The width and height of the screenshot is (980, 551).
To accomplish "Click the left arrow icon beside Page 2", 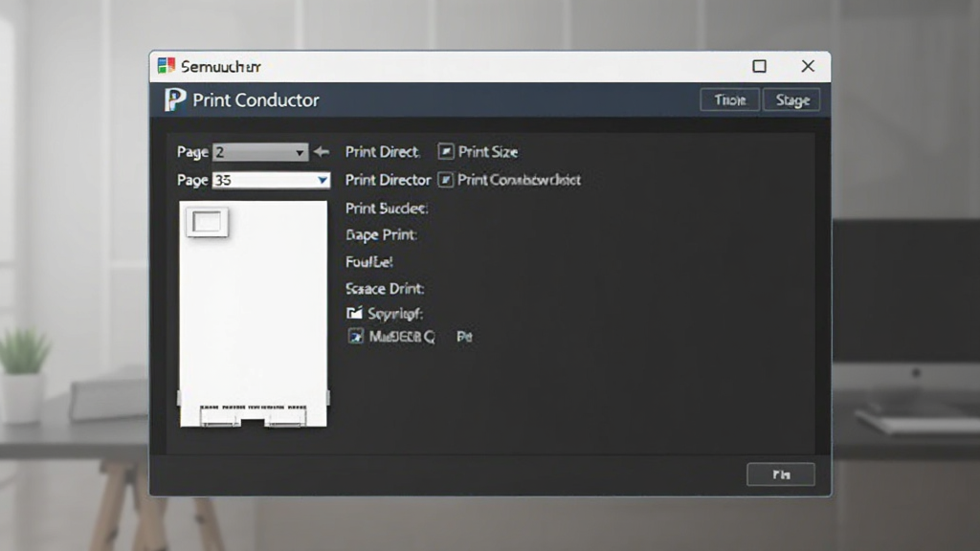I will 322,152.
